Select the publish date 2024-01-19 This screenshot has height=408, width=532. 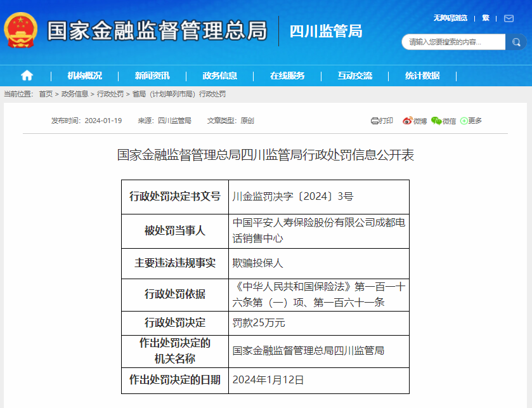pos(103,121)
